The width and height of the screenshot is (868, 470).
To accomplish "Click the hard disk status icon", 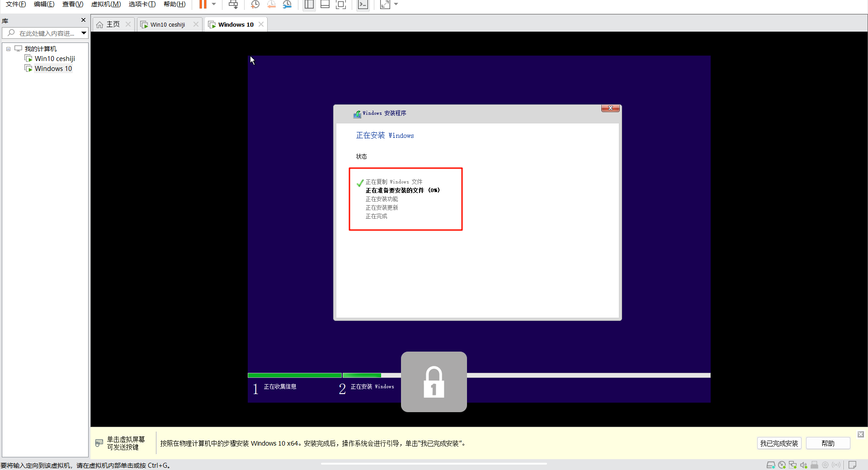I will tap(770, 465).
